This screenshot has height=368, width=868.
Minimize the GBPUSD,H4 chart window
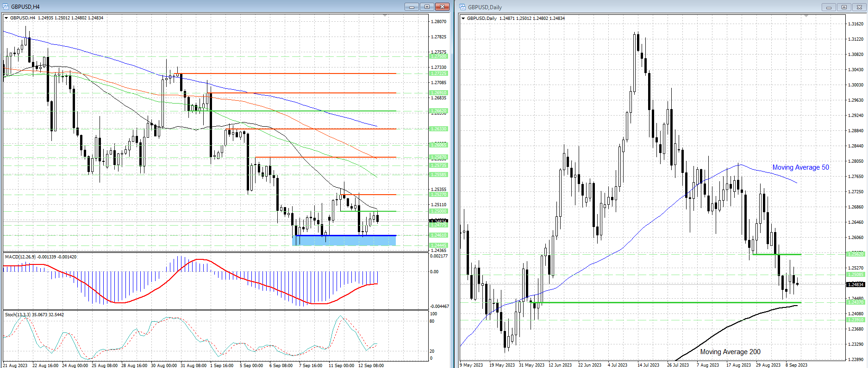pyautogui.click(x=412, y=6)
